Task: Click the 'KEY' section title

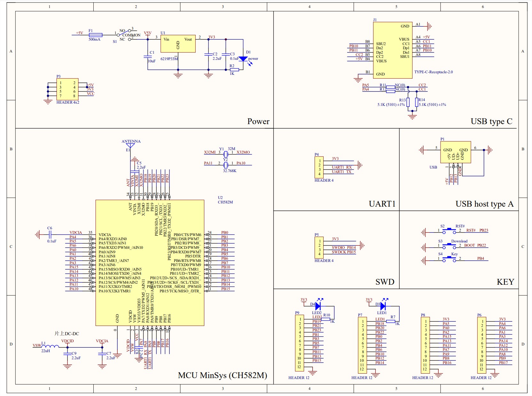Action: tap(505, 282)
